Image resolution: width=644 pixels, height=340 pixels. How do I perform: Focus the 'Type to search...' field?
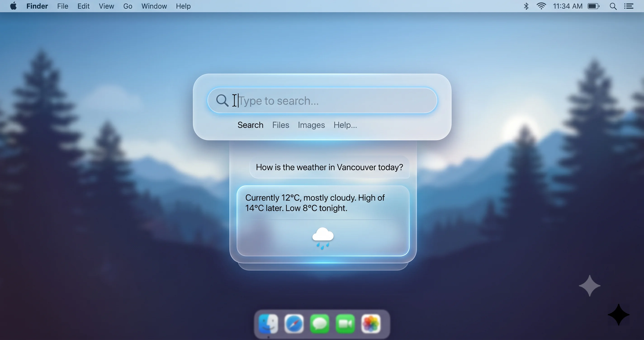322,101
